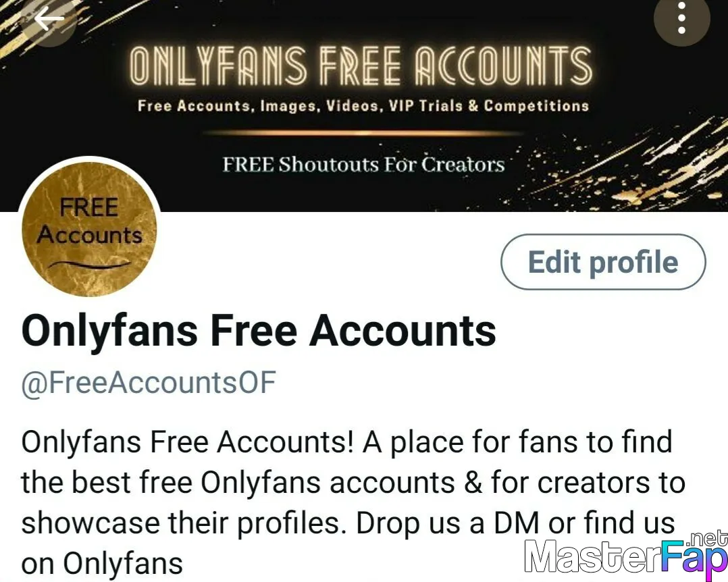Viewport: 728px width, 582px height.
Task: Tap the ONLYFANS FREE ACCOUNTS banner title
Action: coord(361,65)
